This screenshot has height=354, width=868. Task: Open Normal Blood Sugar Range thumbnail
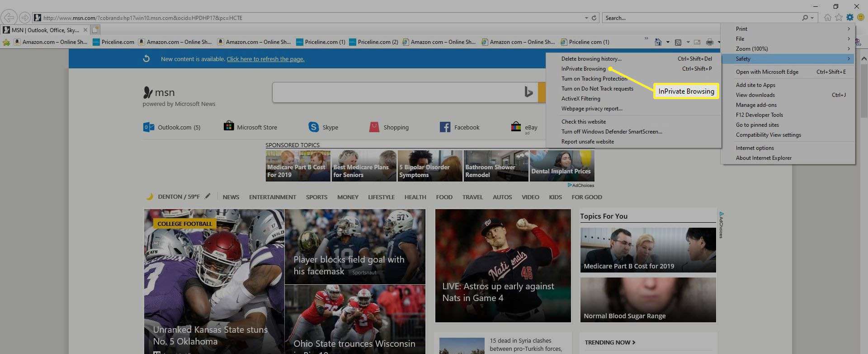coord(648,300)
